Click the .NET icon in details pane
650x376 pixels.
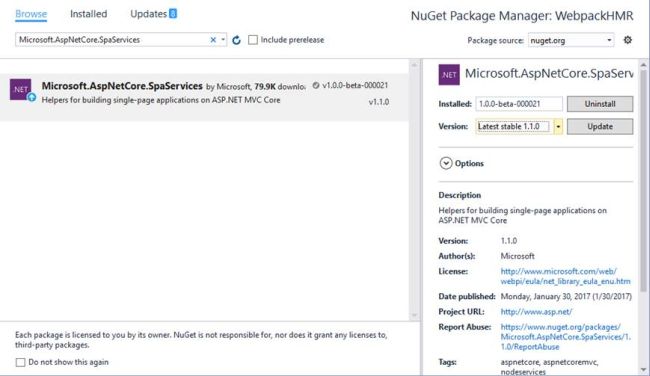(449, 75)
